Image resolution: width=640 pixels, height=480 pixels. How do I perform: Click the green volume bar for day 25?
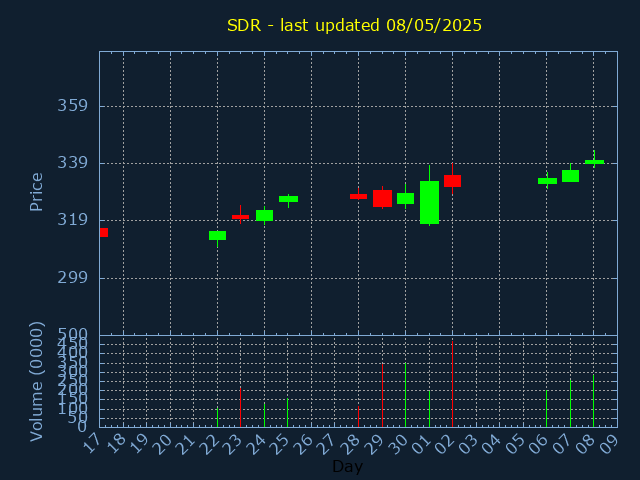pyautogui.click(x=287, y=413)
